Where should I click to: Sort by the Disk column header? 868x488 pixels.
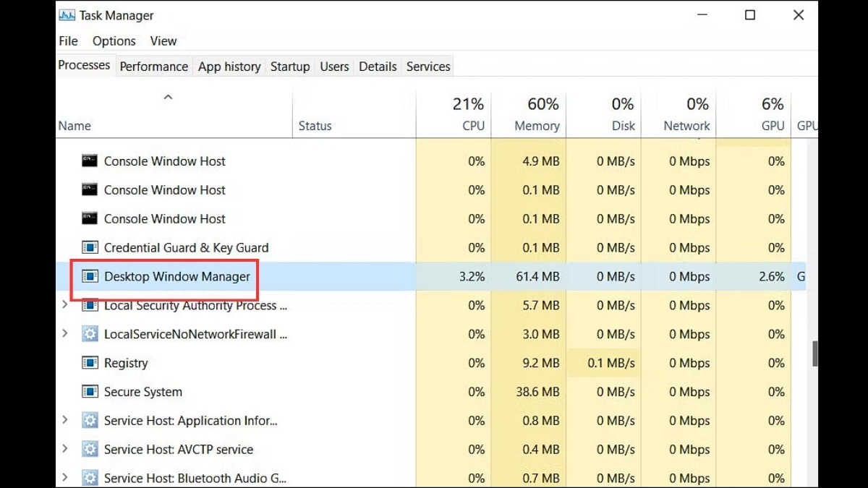(x=604, y=114)
